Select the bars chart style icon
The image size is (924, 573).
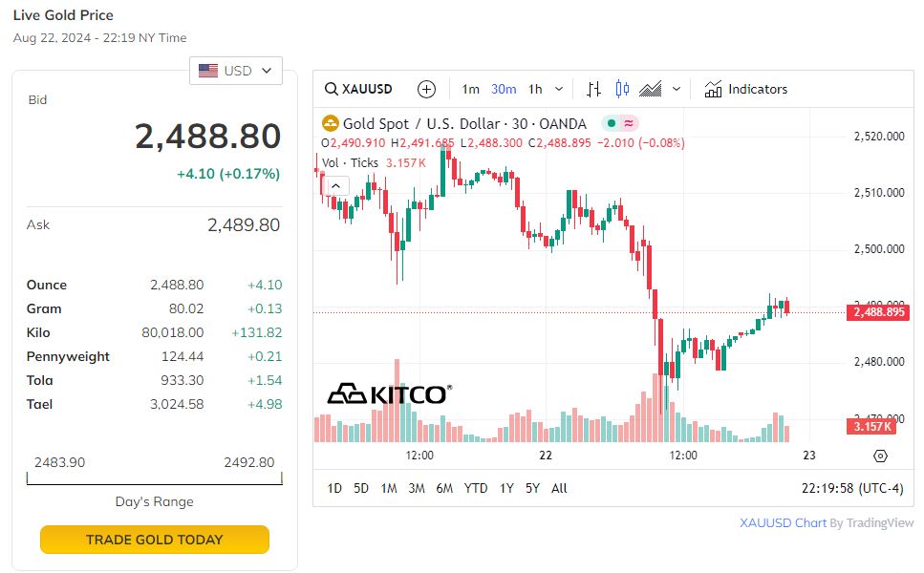pos(593,89)
